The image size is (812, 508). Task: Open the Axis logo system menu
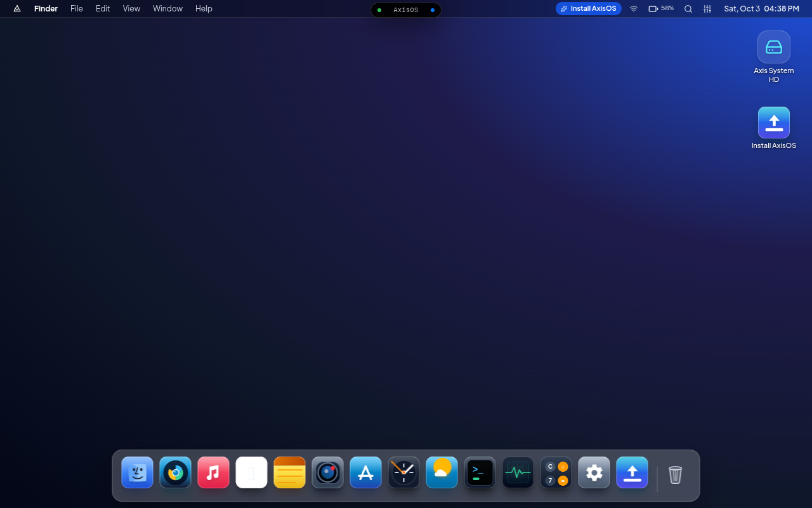(17, 9)
